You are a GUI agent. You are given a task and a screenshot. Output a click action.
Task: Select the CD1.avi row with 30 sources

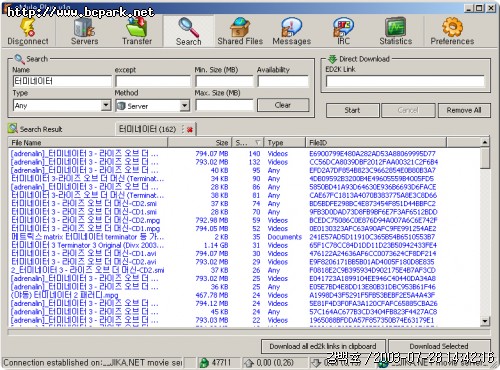tap(245, 254)
